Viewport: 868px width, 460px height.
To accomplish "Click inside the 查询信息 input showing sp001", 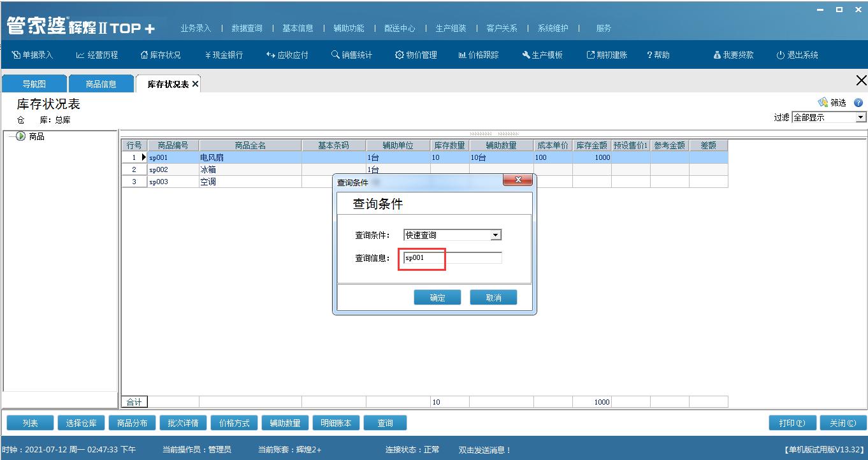I will point(422,257).
